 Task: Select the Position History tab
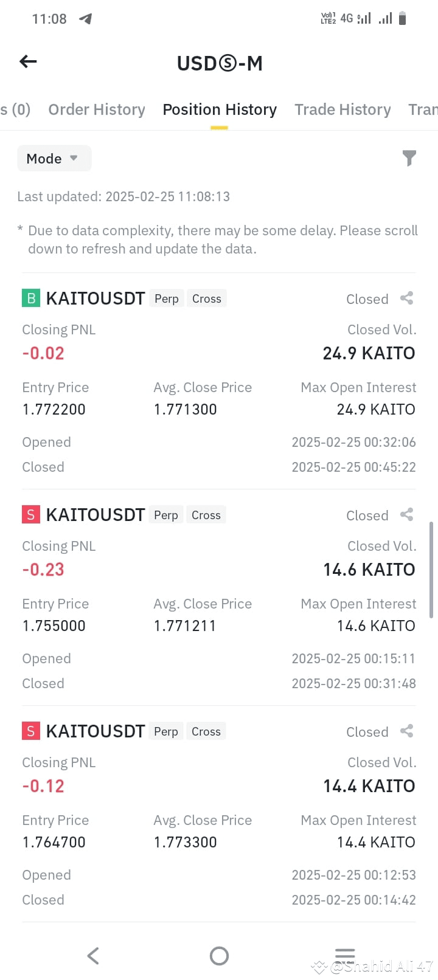(220, 109)
